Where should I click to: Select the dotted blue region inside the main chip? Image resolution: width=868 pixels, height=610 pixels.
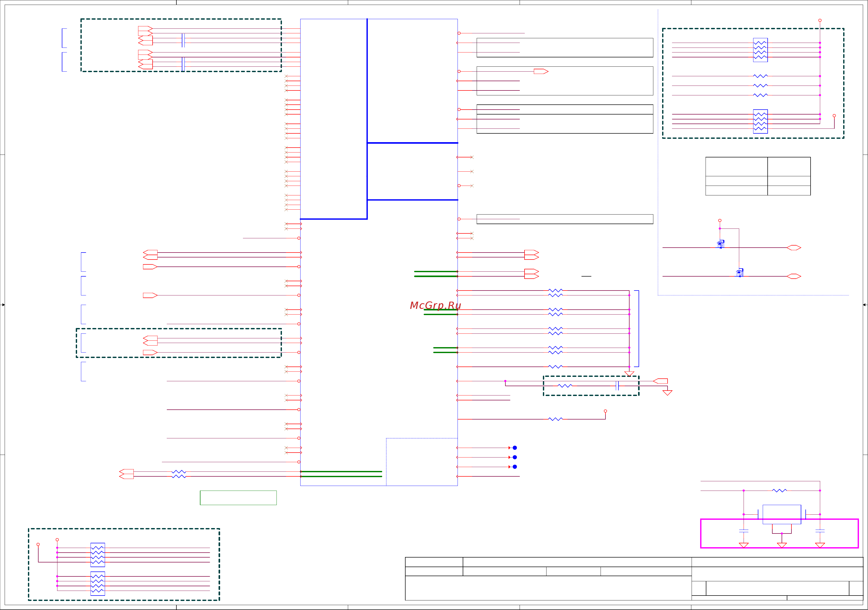[x=422, y=462]
